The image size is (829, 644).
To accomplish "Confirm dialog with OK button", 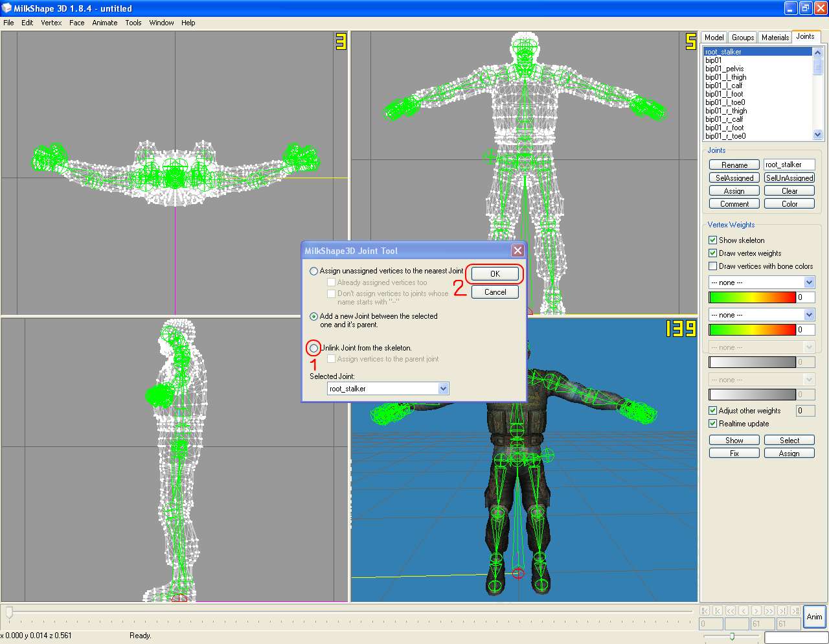I will point(495,274).
